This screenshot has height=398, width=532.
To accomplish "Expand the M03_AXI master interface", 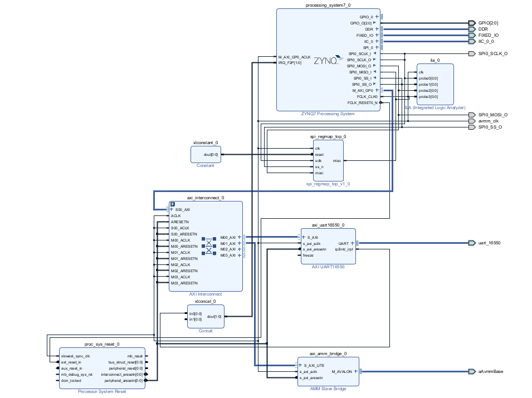I will pos(240,255).
